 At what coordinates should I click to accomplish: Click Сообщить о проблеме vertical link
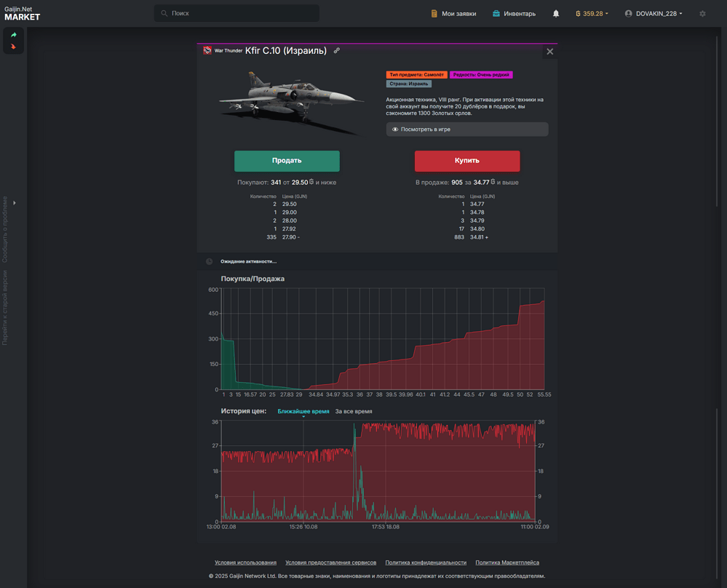[5, 229]
